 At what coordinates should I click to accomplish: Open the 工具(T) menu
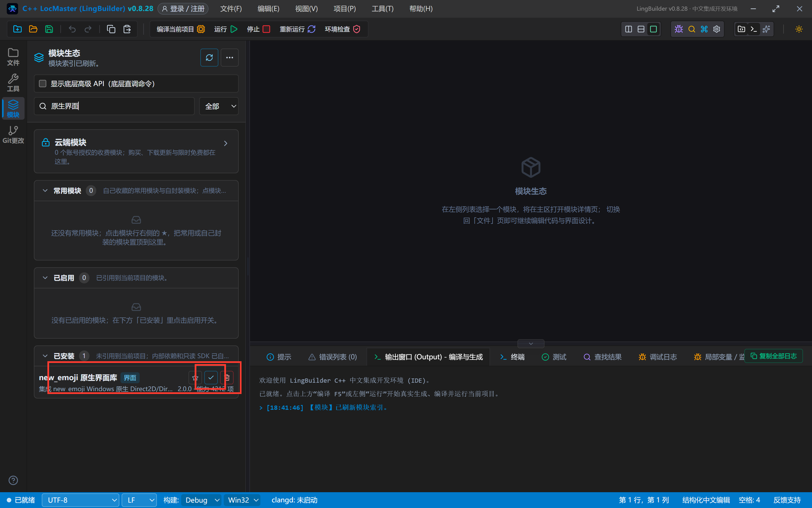click(x=382, y=9)
